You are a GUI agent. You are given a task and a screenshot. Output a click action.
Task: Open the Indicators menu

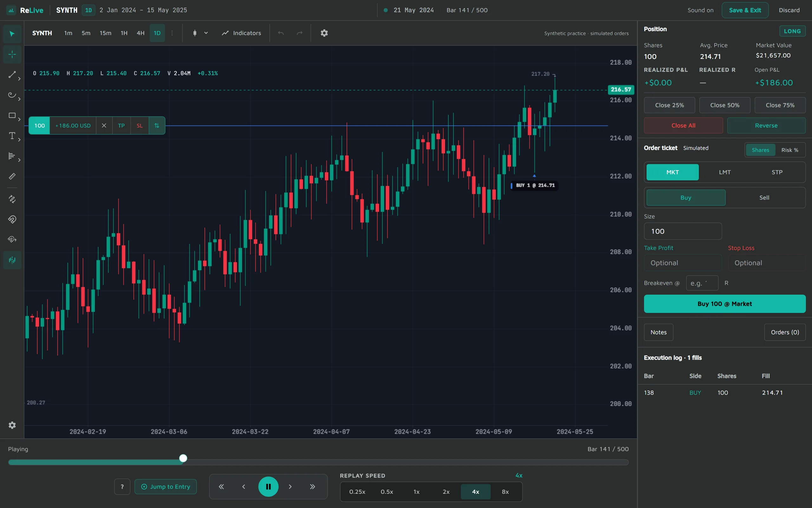[x=241, y=33]
